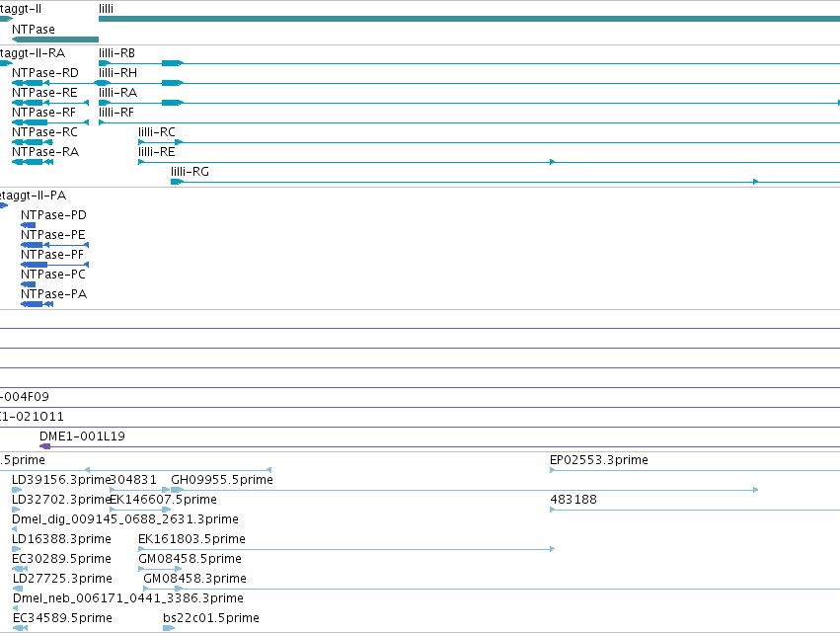The height and width of the screenshot is (633, 840).
Task: Select the NTPase-PD protein feature
Action: pyautogui.click(x=28, y=225)
